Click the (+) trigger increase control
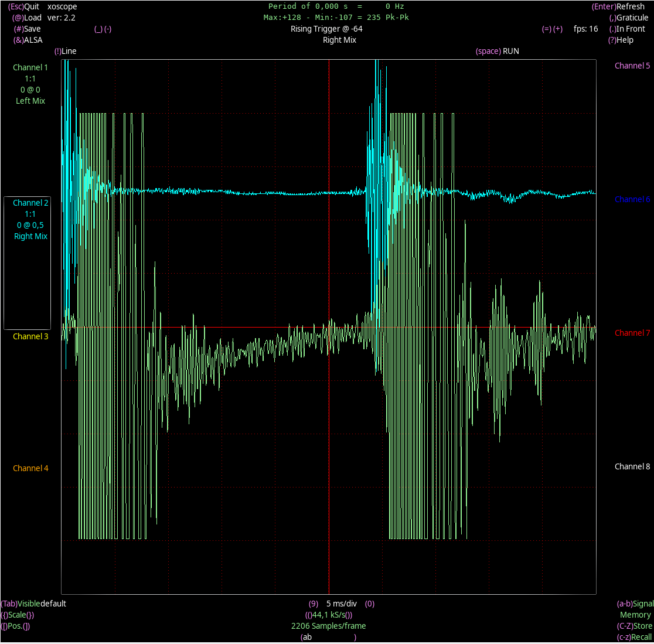 click(558, 29)
